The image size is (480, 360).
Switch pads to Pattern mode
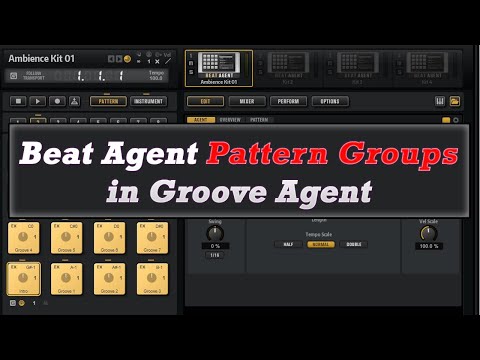[x=108, y=101]
